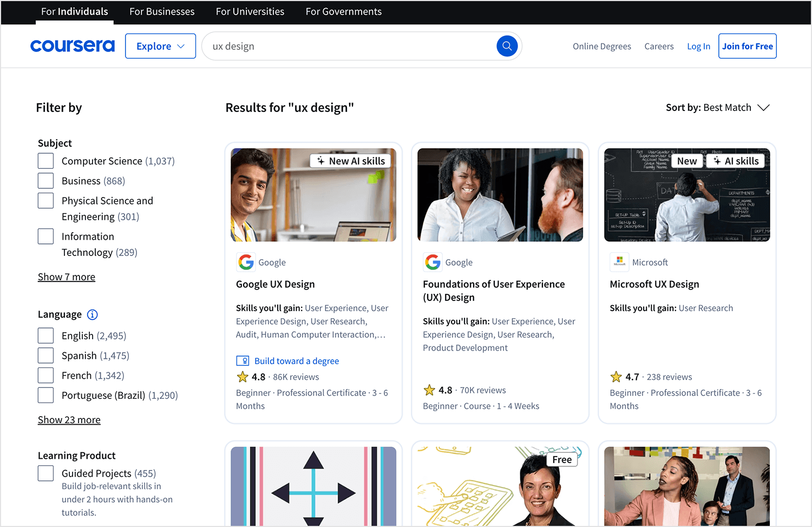Click the 86K reviews text
Image resolution: width=812 pixels, height=527 pixels.
pos(296,377)
